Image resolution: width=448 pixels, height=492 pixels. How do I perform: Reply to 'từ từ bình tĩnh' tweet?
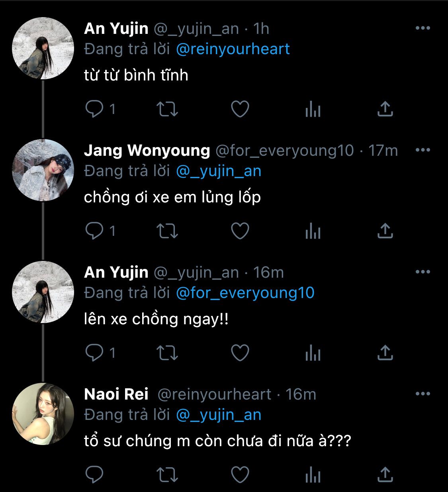tap(95, 109)
